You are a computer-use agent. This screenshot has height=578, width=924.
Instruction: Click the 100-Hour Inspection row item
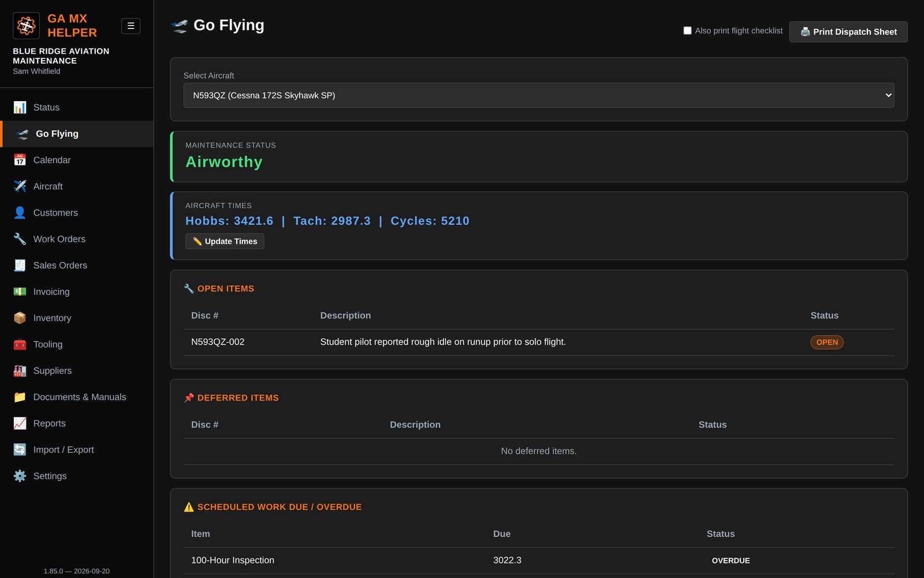pos(233,560)
